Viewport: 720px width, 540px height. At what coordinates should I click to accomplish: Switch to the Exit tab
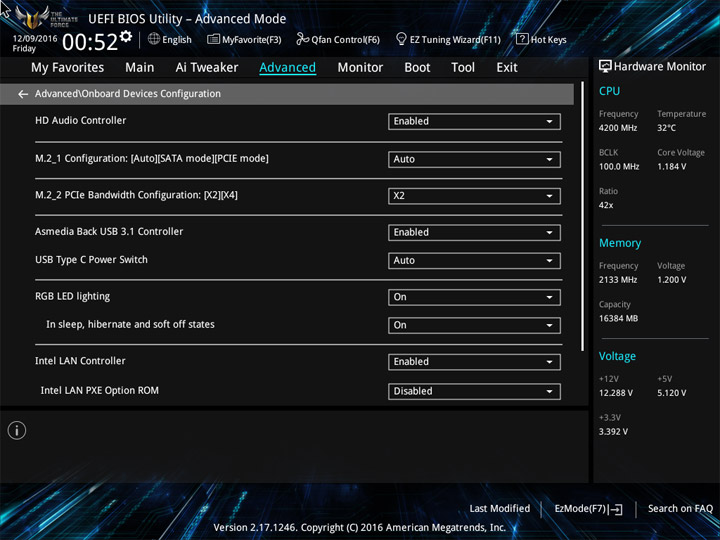(506, 68)
